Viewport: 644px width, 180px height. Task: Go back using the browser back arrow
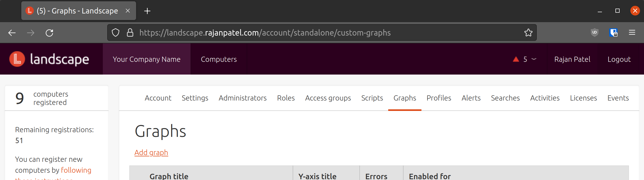tap(12, 33)
